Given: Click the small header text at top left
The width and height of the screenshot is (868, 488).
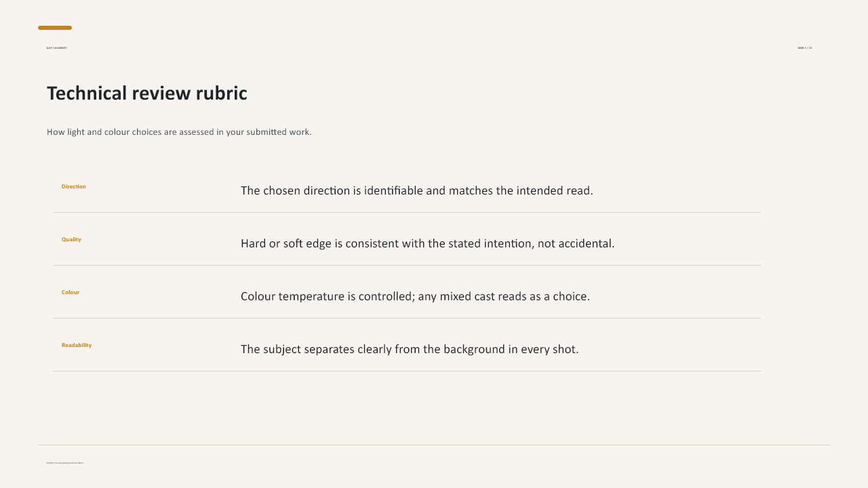Looking at the screenshot, I should click(x=56, y=48).
